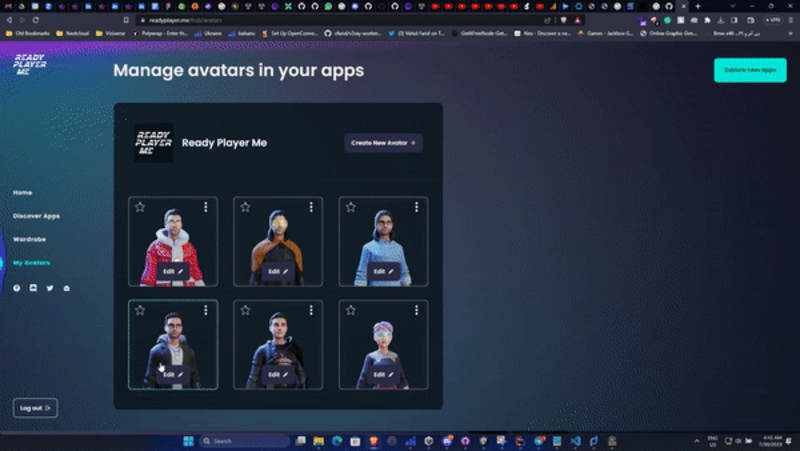The image size is (800, 451).
Task: Star the purple-haired avatar
Action: 351,310
